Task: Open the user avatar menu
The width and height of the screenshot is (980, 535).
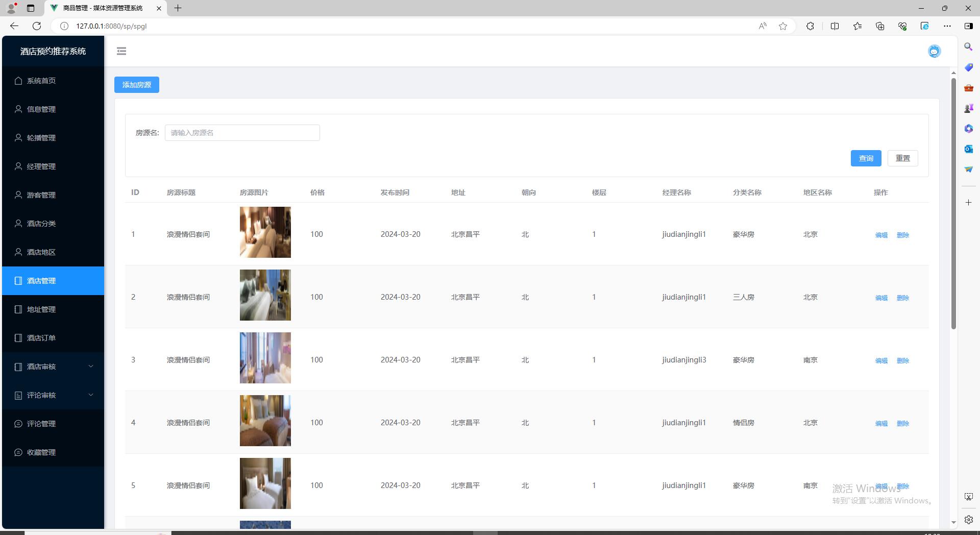Action: click(934, 51)
